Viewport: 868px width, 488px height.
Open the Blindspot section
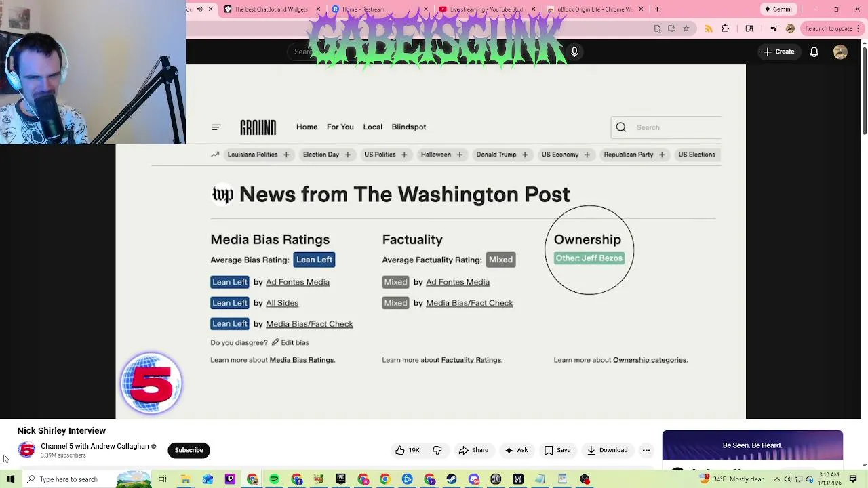(x=408, y=127)
